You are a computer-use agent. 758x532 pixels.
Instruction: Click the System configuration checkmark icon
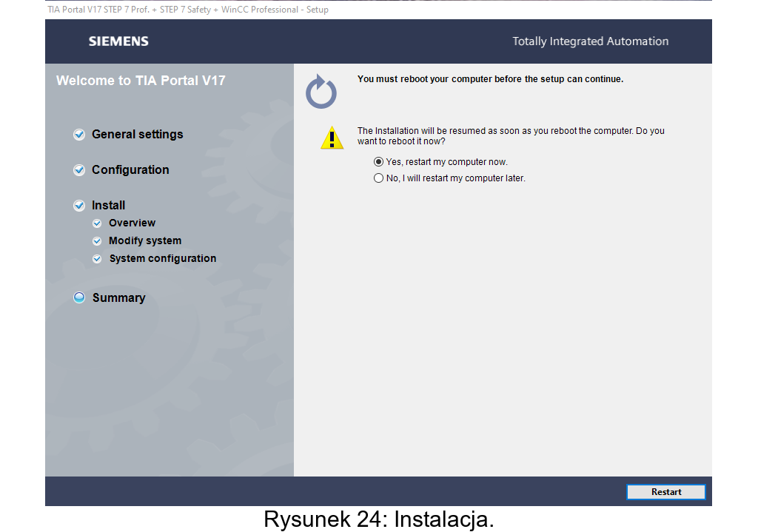click(x=97, y=259)
